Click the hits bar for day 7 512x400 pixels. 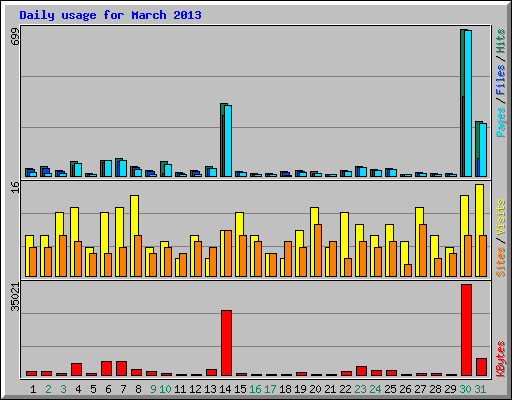118,167
